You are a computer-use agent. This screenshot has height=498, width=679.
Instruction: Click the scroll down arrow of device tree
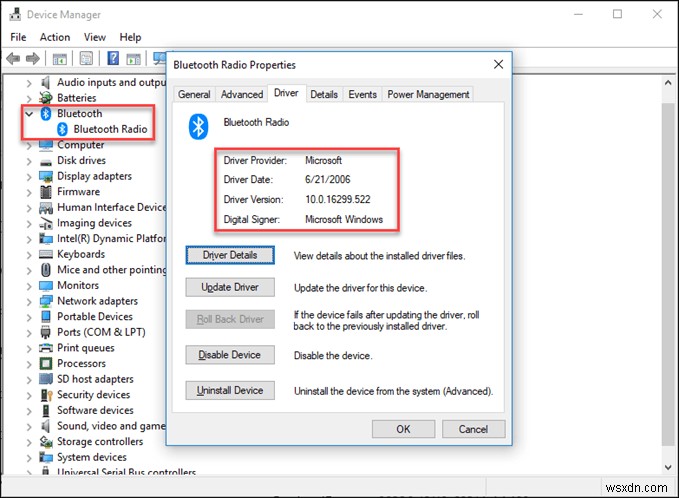[x=668, y=468]
